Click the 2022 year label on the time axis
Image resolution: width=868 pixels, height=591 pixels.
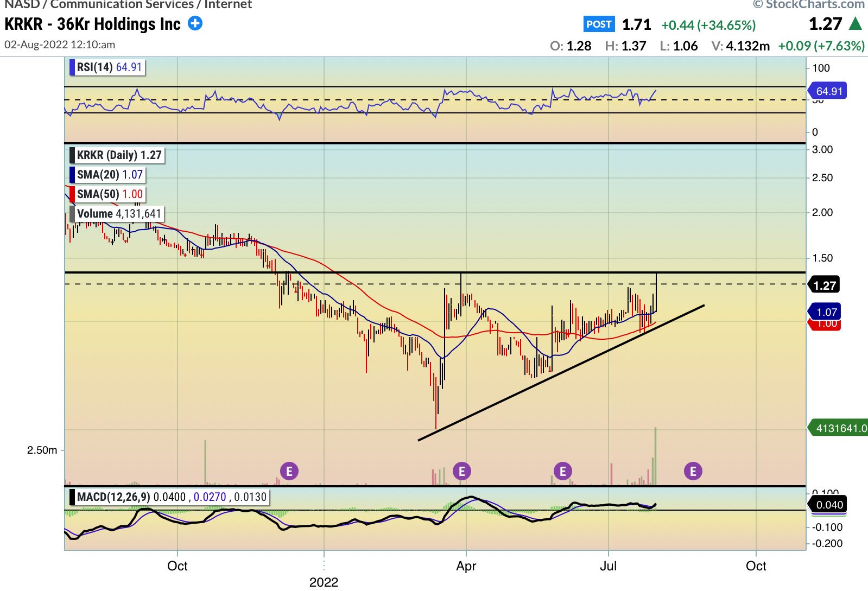[324, 582]
